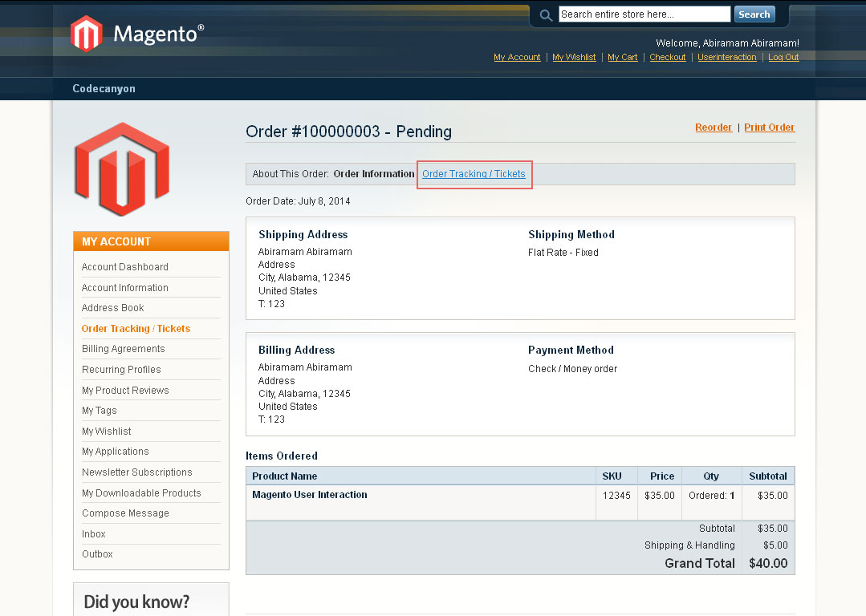
Task: Open Compose Message in sidebar
Action: click(x=125, y=513)
